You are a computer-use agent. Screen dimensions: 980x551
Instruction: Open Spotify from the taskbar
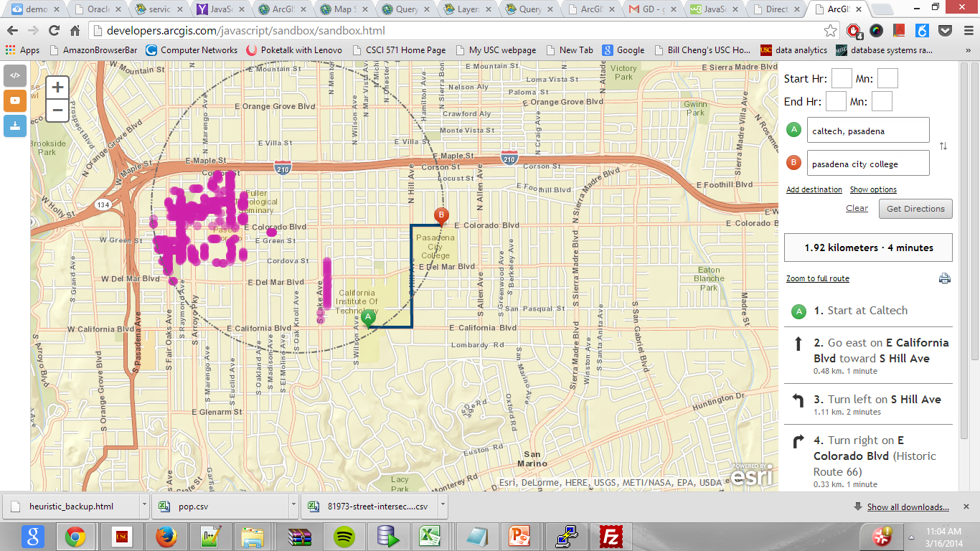click(x=344, y=536)
